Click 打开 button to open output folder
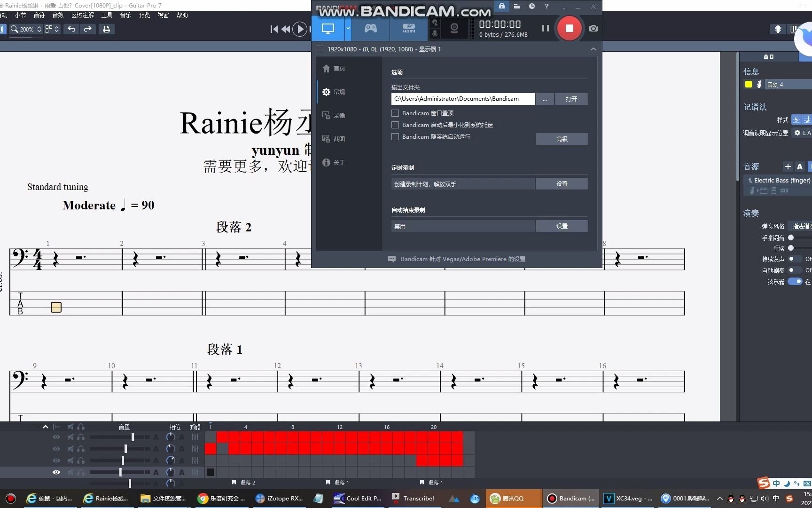The height and width of the screenshot is (508, 812). (571, 99)
